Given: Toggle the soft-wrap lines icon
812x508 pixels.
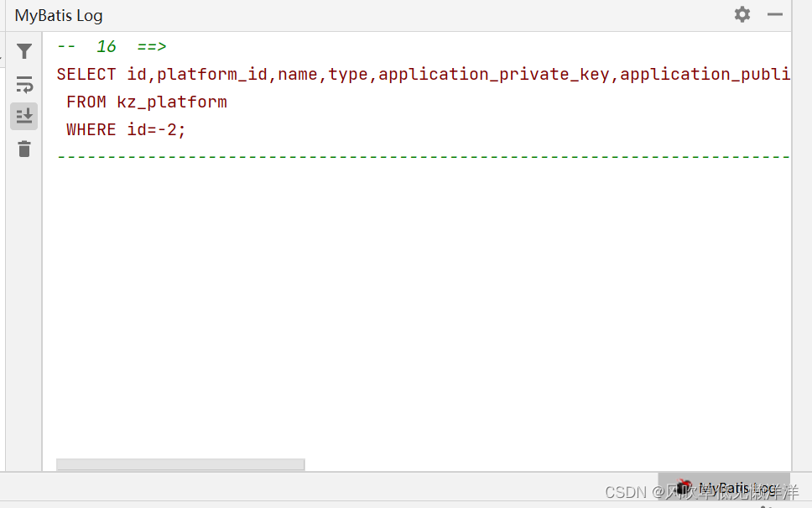Looking at the screenshot, I should [23, 84].
